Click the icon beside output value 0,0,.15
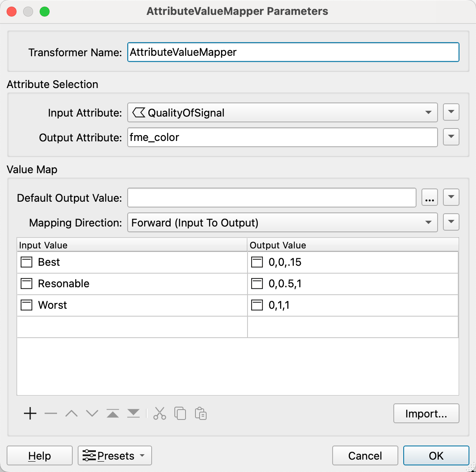 click(257, 262)
